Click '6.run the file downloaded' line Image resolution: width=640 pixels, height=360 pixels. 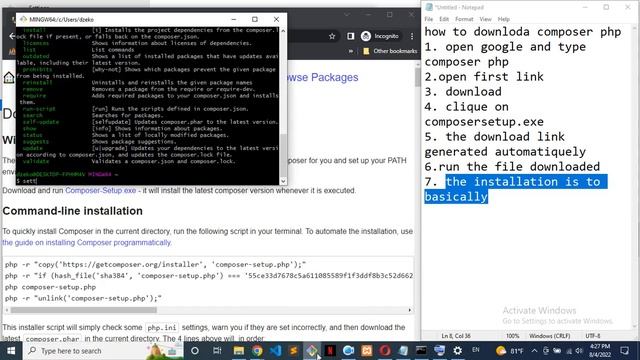click(x=512, y=167)
